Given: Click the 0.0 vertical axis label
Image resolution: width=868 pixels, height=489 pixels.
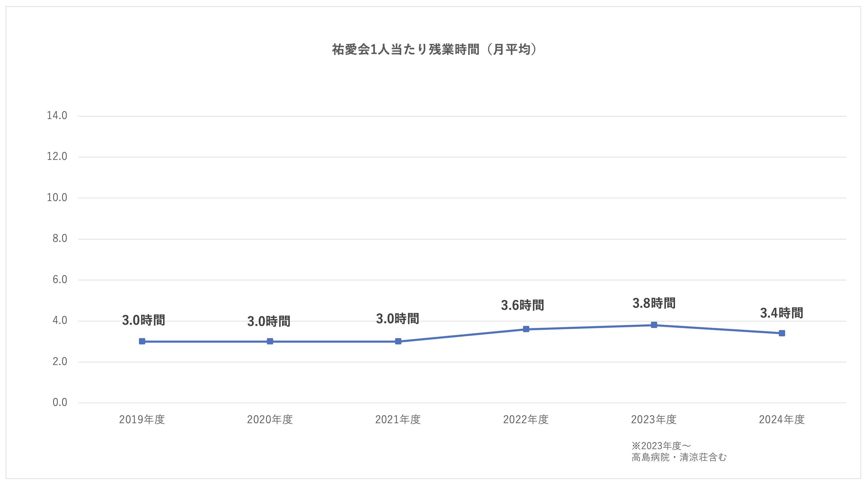Looking at the screenshot, I should (x=60, y=403).
